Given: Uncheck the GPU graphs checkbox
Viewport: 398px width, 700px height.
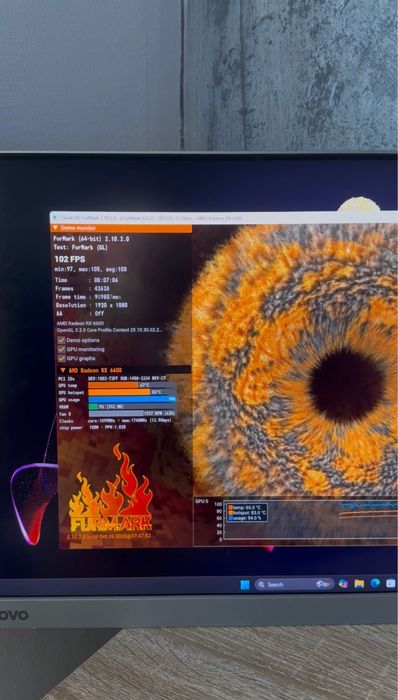Looking at the screenshot, I should point(62,358).
